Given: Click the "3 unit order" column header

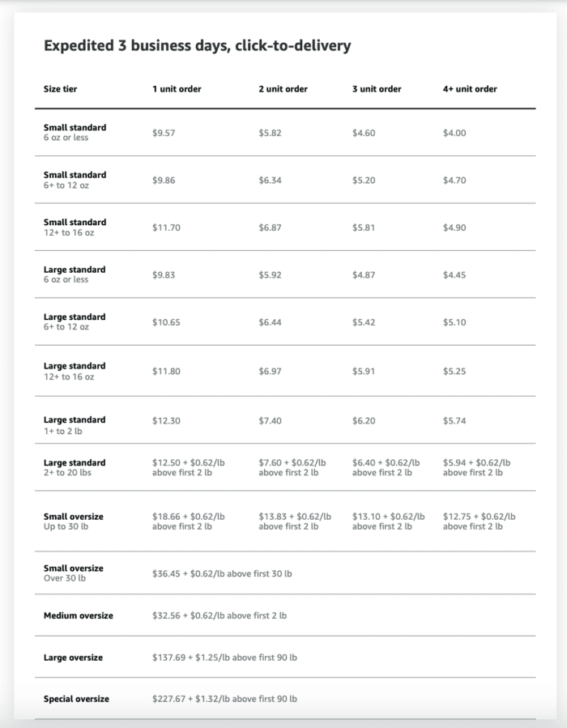Looking at the screenshot, I should click(x=376, y=89).
